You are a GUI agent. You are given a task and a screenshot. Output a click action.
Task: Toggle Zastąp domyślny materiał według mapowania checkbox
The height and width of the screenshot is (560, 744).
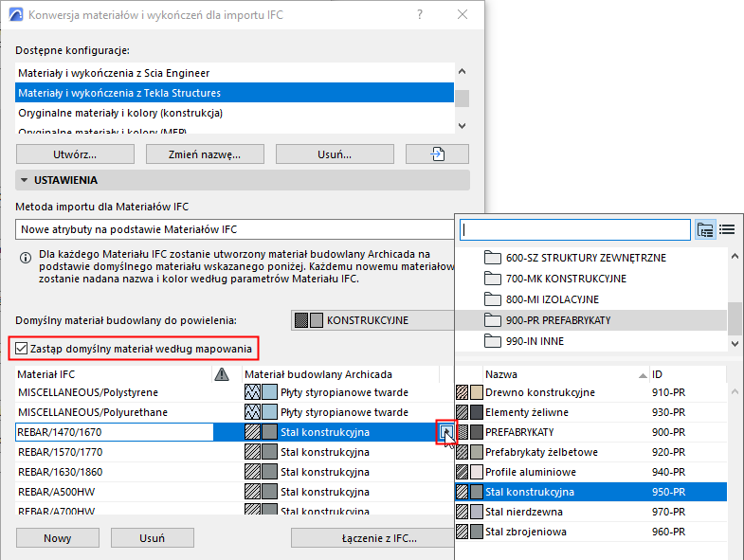[21, 349]
